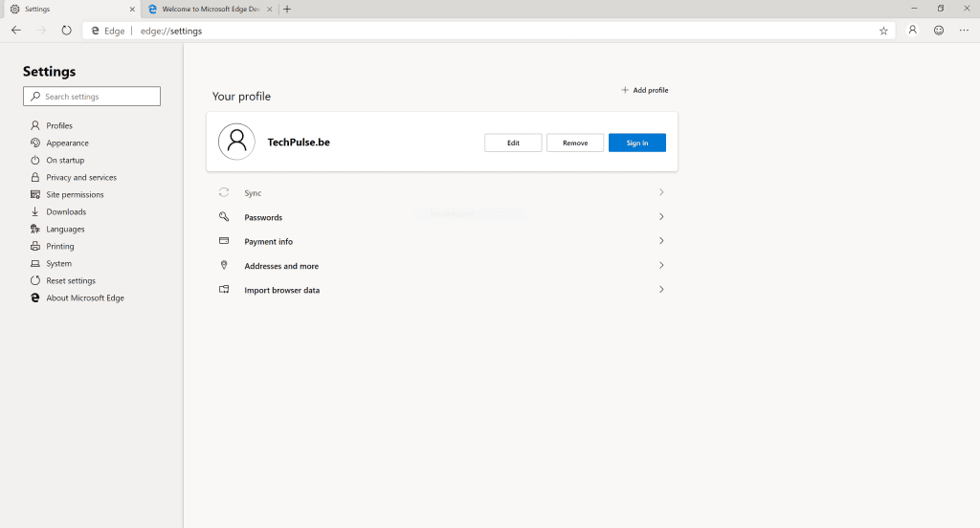Open the On startup settings section
The width and height of the screenshot is (980, 528).
coord(65,160)
